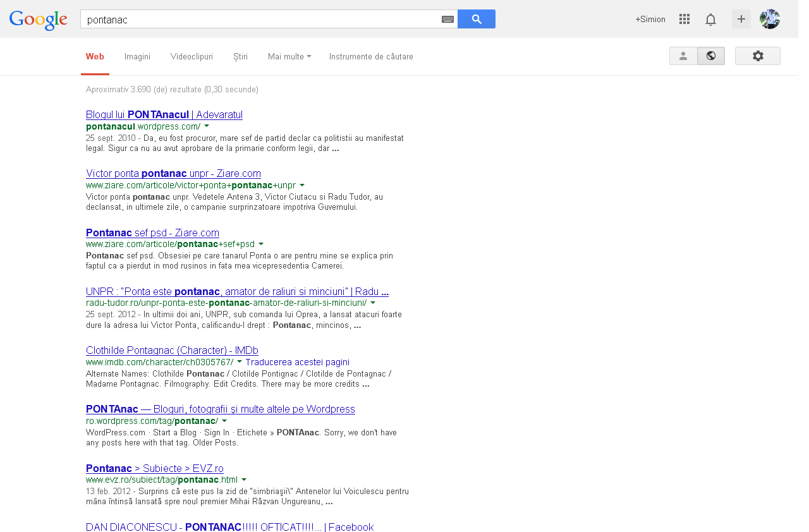Open Victor ponta pontanac unpr result
Image resolution: width=809 pixels, height=532 pixels.
click(x=173, y=174)
